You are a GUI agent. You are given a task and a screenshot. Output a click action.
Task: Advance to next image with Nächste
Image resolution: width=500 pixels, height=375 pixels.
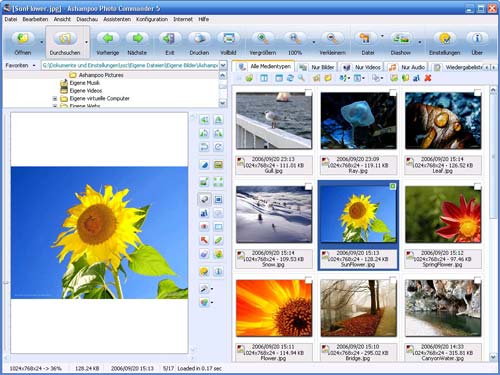point(137,39)
